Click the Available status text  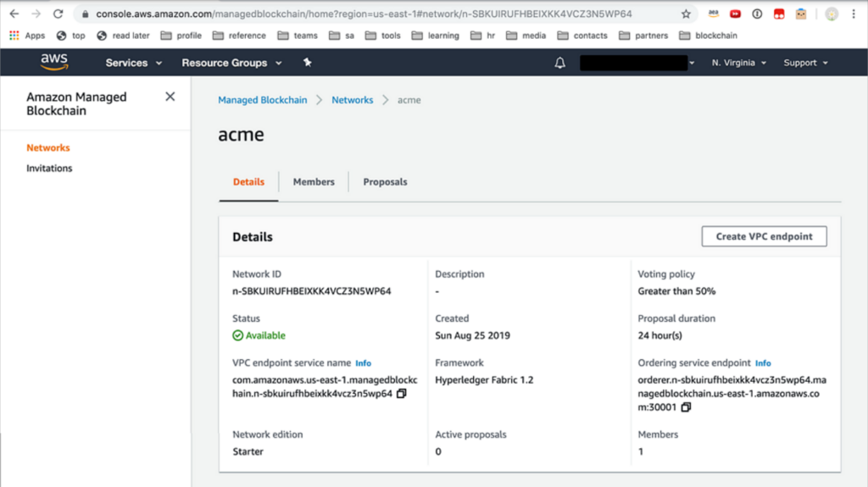point(265,335)
